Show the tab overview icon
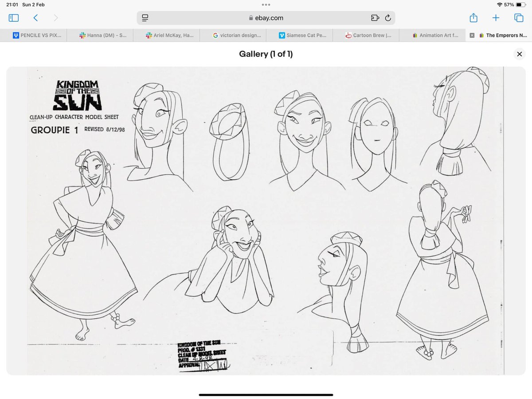This screenshot has width=532, height=399. tap(518, 18)
